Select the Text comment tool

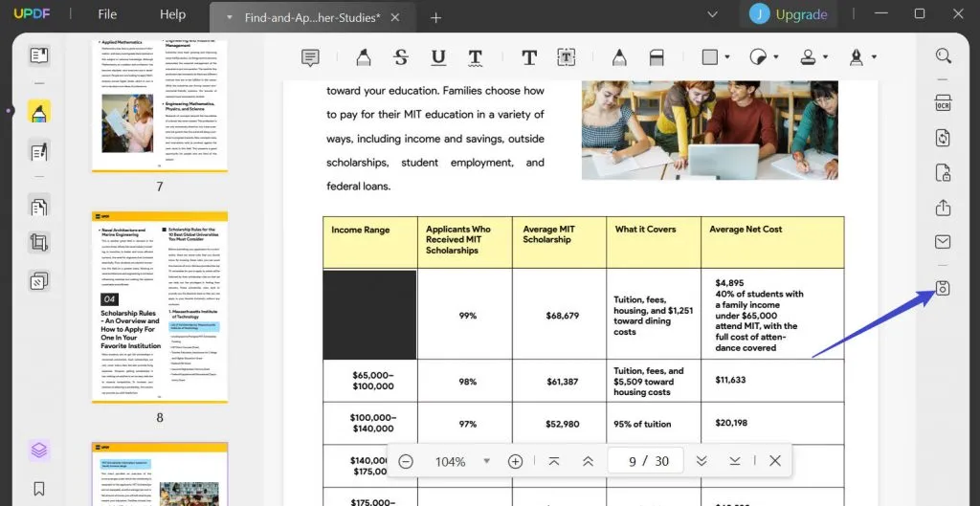click(528, 57)
